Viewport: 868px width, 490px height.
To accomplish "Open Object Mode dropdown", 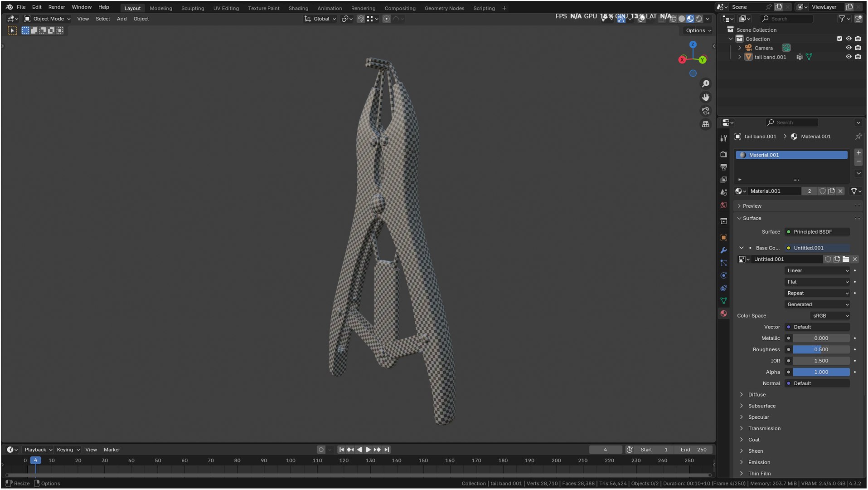I will pyautogui.click(x=47, y=19).
